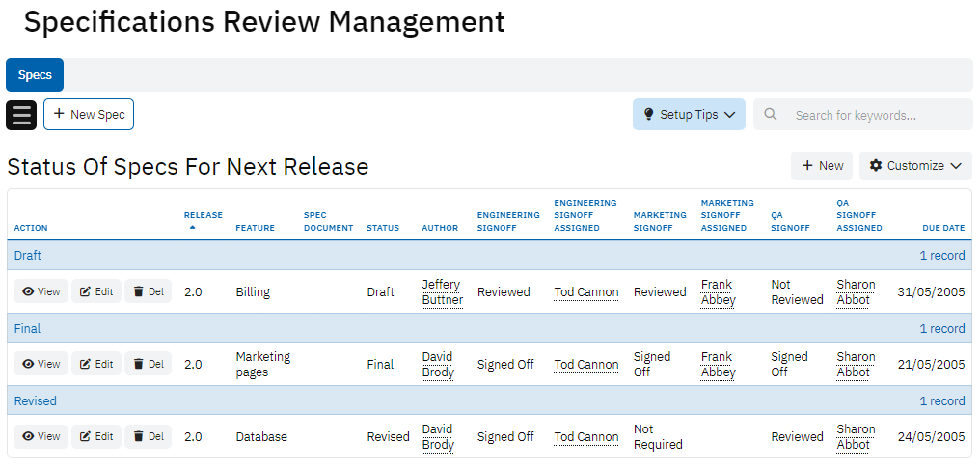Viewport: 980px width, 469px height.
Task: Open the Tod Cannon link in Billing row
Action: (x=586, y=292)
